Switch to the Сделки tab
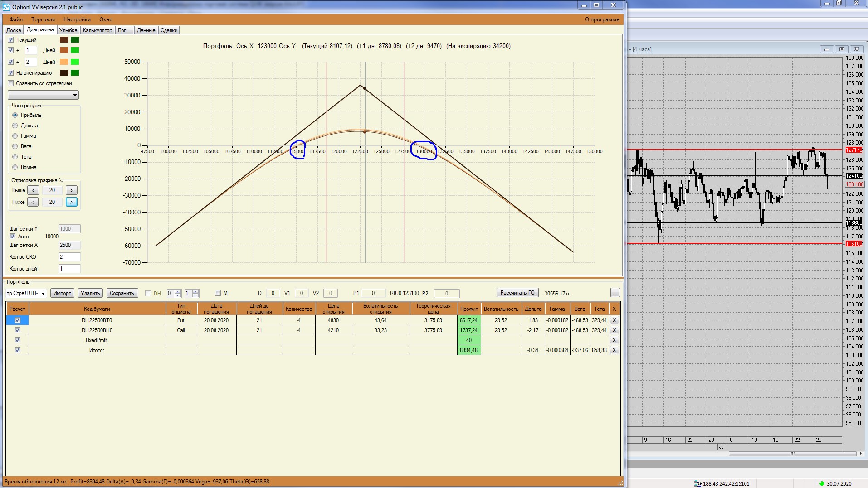 point(169,30)
